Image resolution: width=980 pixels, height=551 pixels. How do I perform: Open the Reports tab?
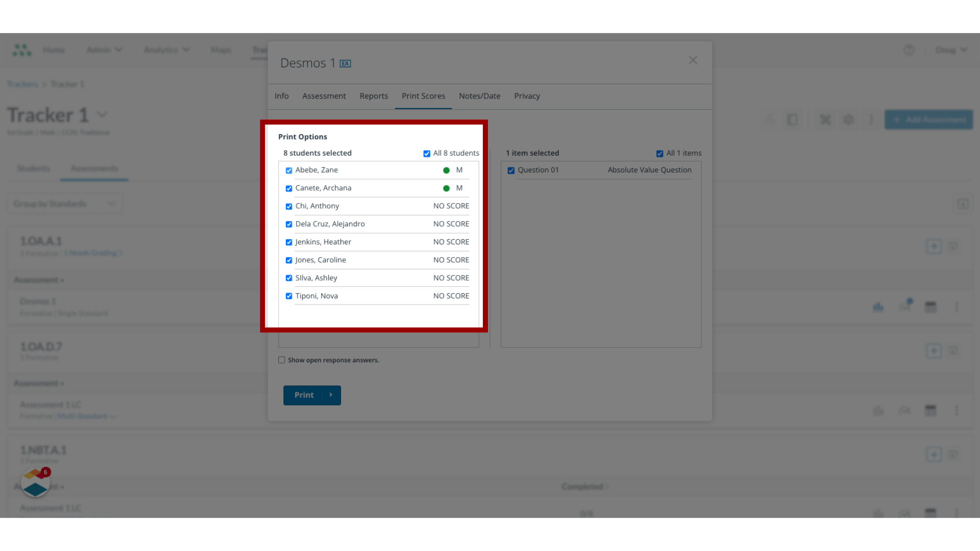[374, 96]
